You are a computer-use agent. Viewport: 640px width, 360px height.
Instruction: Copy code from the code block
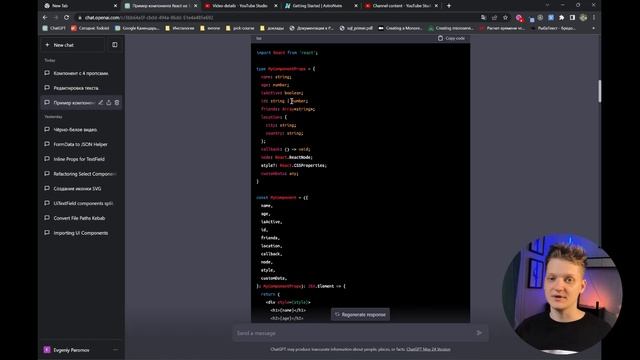point(451,38)
